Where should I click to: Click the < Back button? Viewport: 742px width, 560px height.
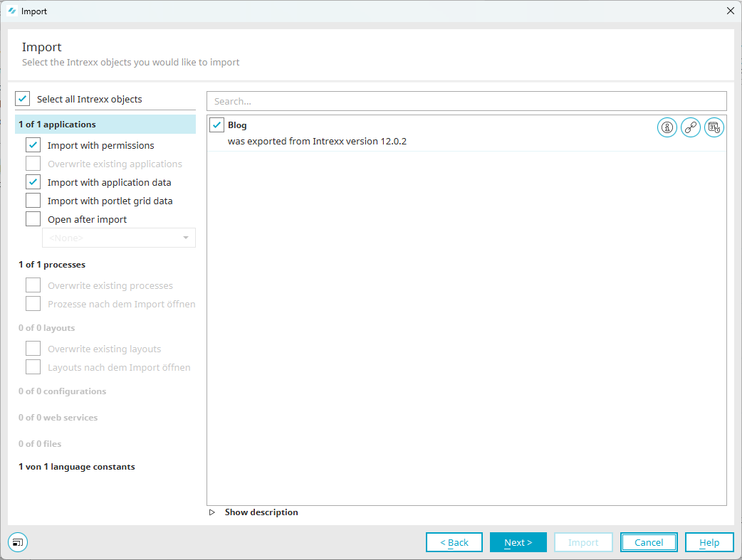tap(454, 542)
